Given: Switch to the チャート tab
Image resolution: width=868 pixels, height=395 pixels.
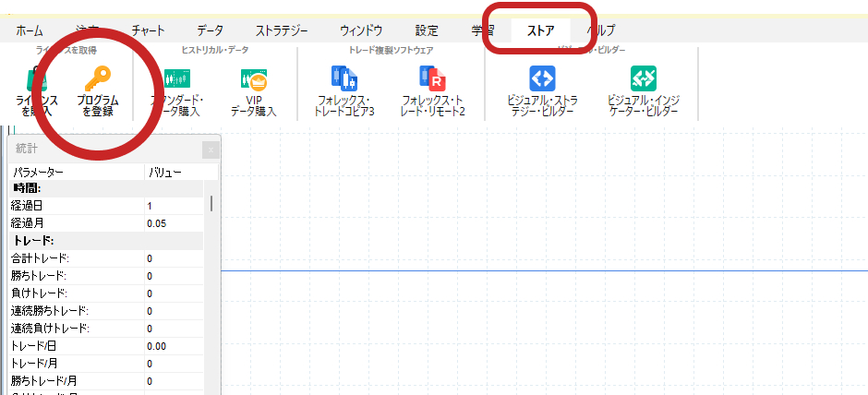Looking at the screenshot, I should (149, 30).
